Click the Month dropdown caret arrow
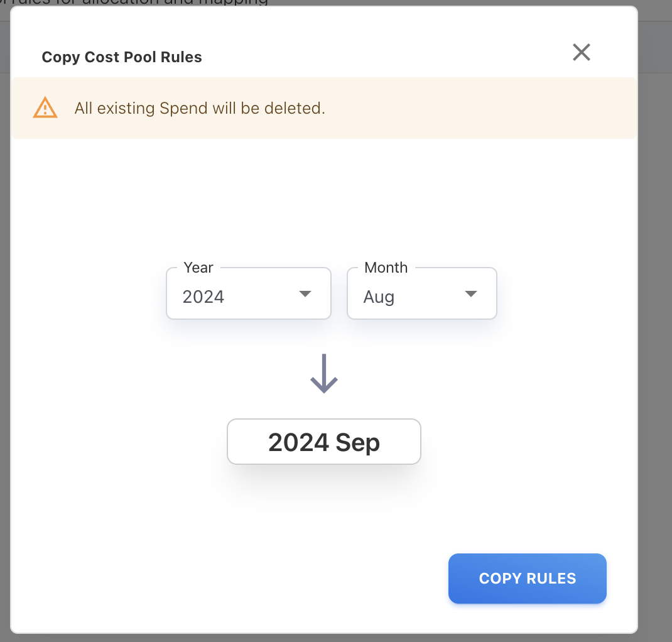 (x=471, y=294)
